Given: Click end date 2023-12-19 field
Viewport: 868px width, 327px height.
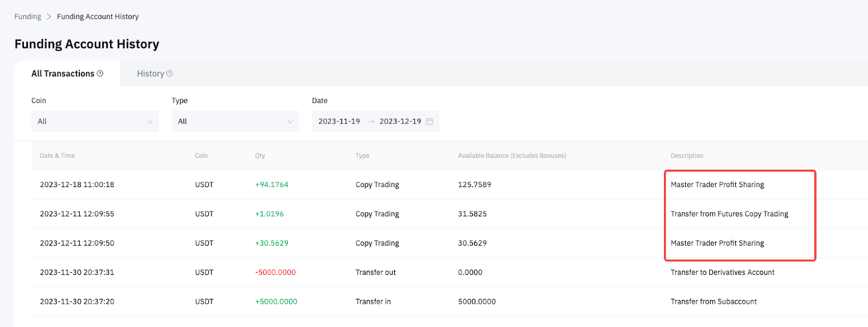Looking at the screenshot, I should 400,121.
